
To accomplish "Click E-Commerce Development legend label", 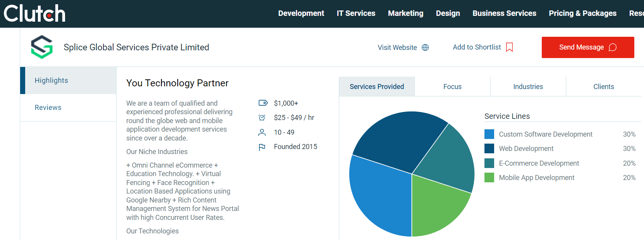I will tap(539, 163).
